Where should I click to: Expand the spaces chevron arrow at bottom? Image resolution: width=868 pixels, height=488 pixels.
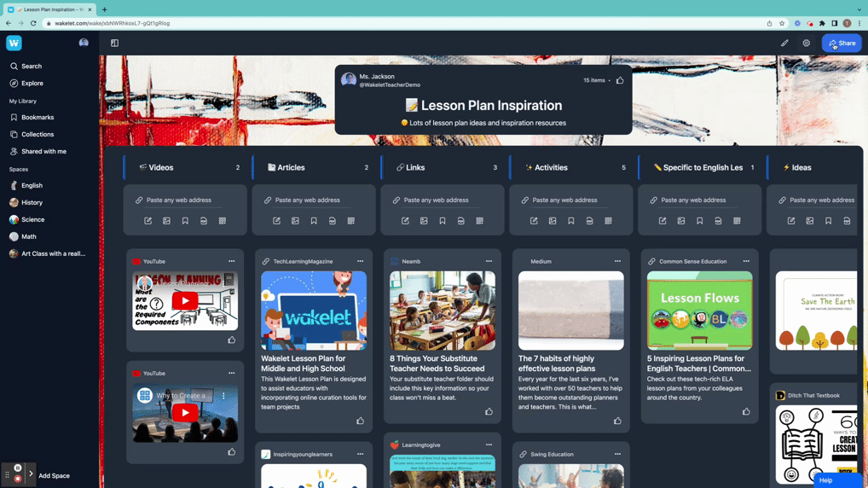(x=31, y=474)
